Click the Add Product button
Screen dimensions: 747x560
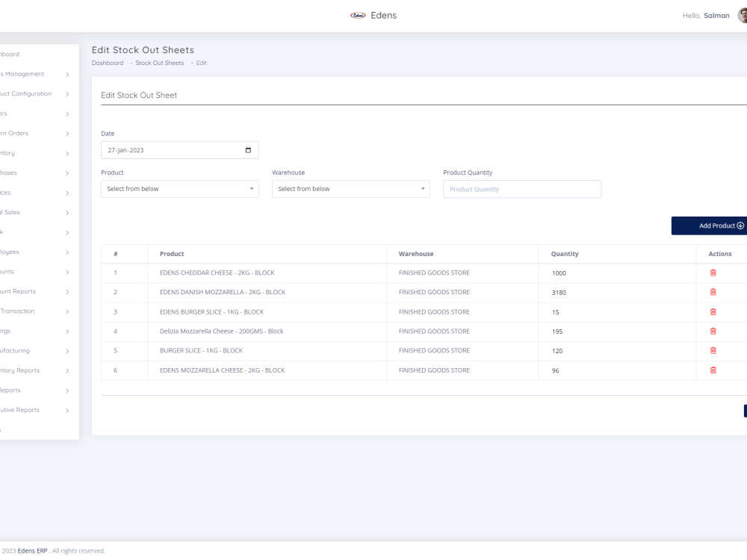709,225
